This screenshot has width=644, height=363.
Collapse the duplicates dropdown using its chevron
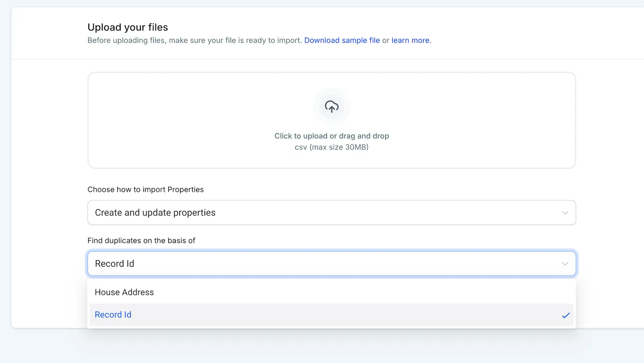click(x=565, y=264)
